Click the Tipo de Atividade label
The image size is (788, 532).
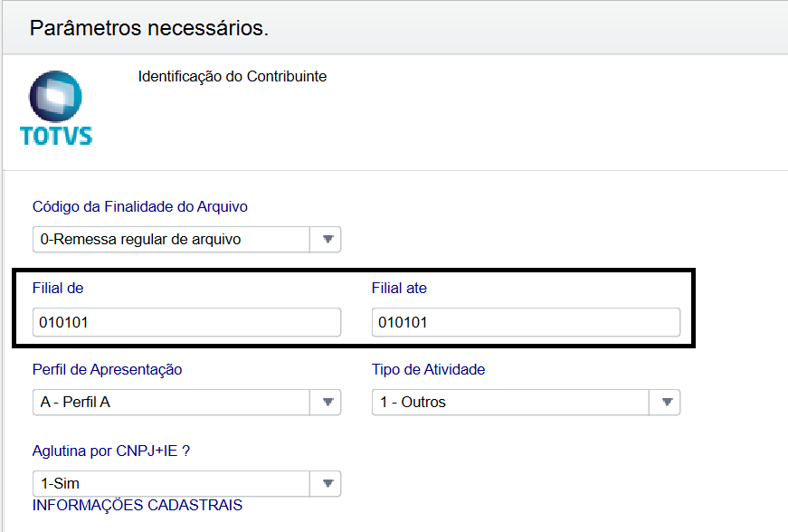coord(428,369)
